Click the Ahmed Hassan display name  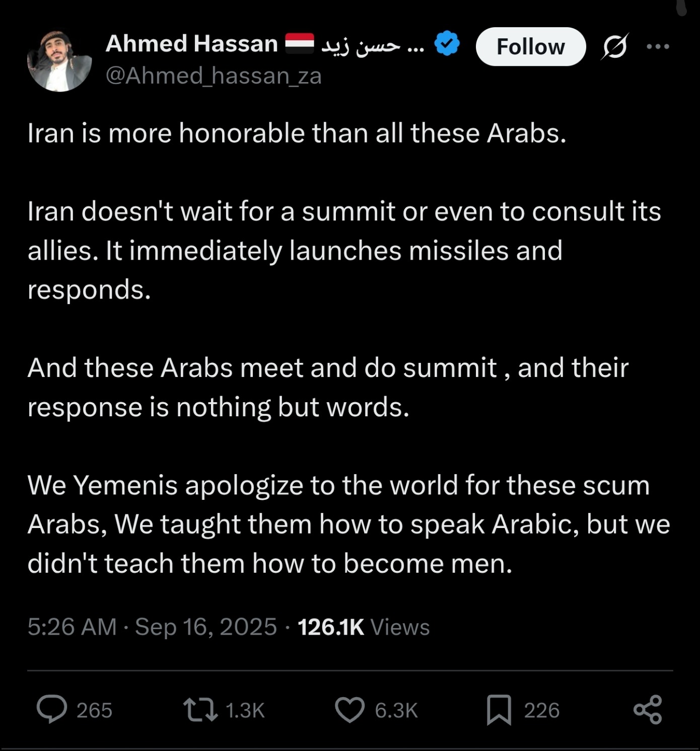tap(191, 44)
